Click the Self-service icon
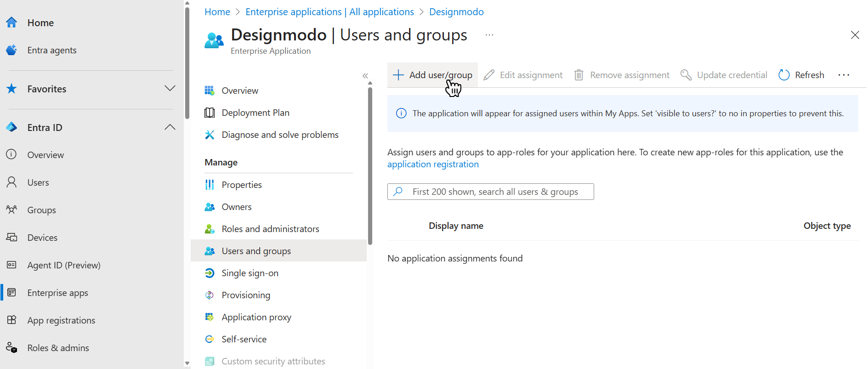 click(x=210, y=339)
